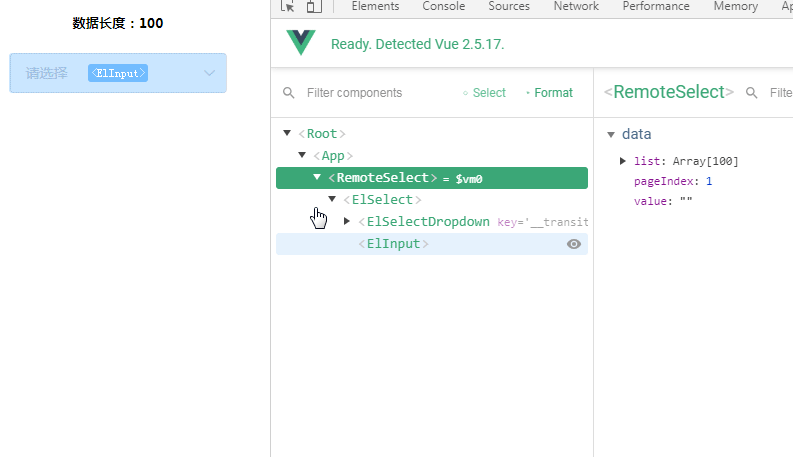Expand the ElSelectDropdown node
793x457 pixels.
point(346,221)
